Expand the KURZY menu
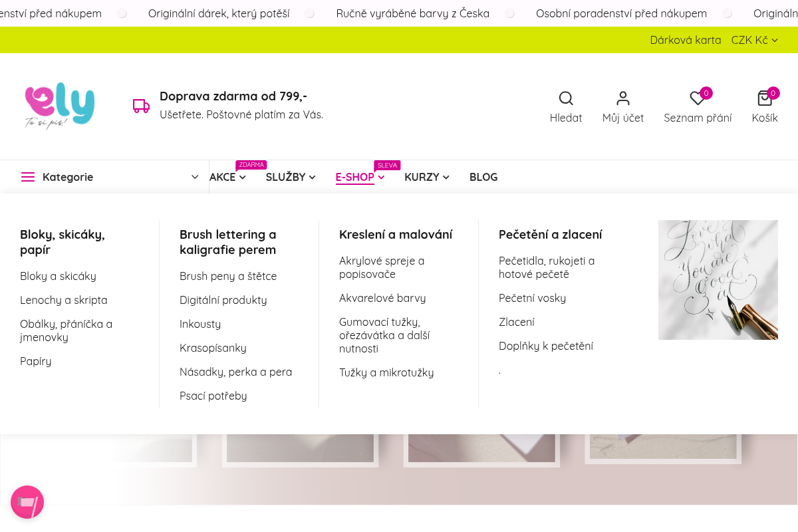Screen dimensions: 798x532 (x=427, y=177)
